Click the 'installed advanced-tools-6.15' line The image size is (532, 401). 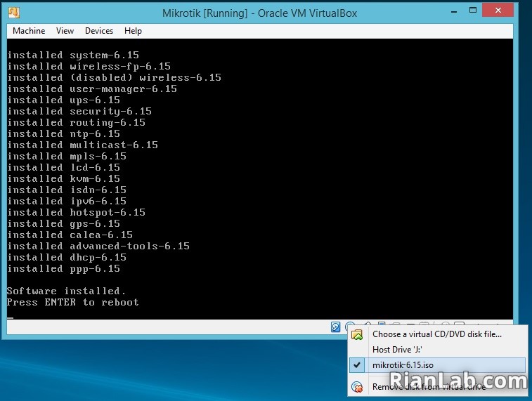98,246
